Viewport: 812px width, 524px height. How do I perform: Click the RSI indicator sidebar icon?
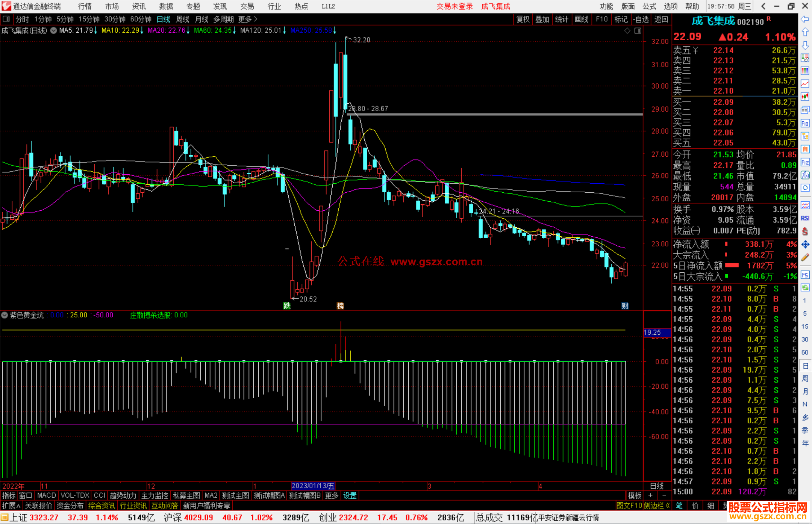pyautogui.click(x=805, y=218)
